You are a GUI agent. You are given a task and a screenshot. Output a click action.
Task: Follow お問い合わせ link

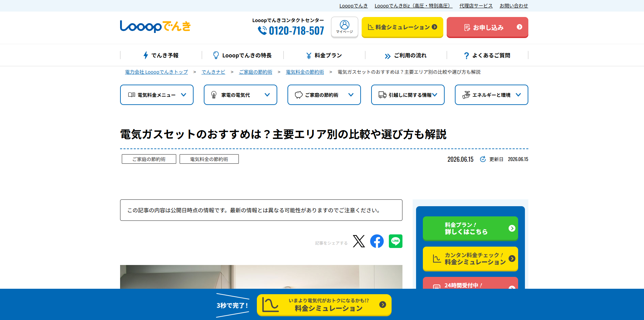(x=514, y=6)
